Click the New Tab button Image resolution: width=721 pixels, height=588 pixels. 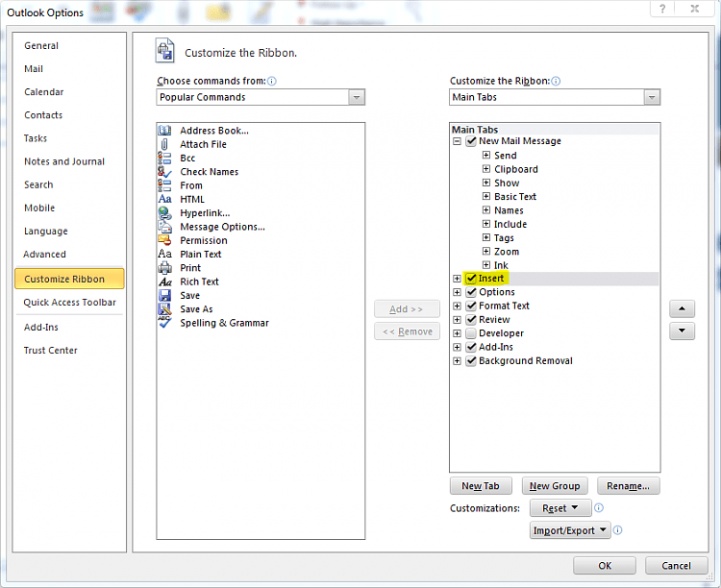point(481,486)
